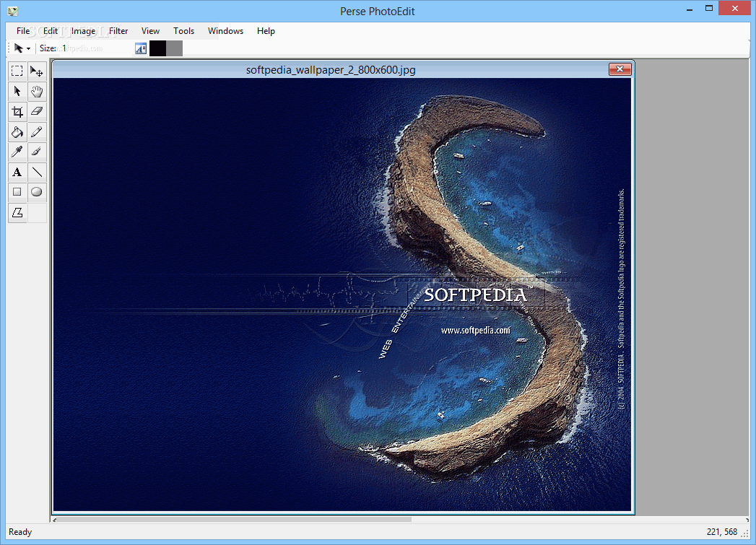Select the Polygon shape tool

[17, 212]
